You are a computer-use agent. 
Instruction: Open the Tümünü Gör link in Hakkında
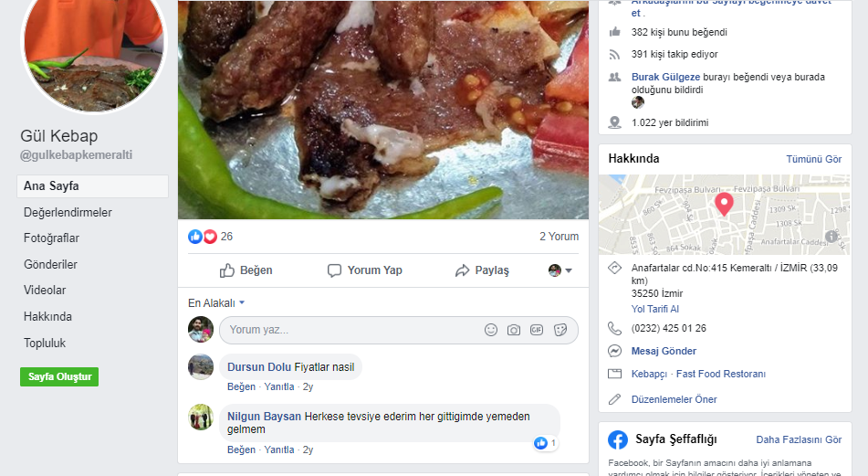(x=813, y=159)
